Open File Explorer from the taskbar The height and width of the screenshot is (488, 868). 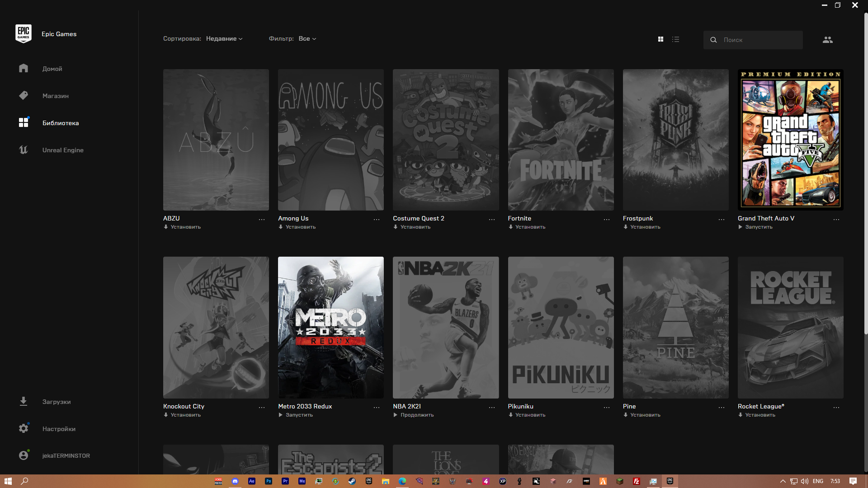click(x=386, y=481)
